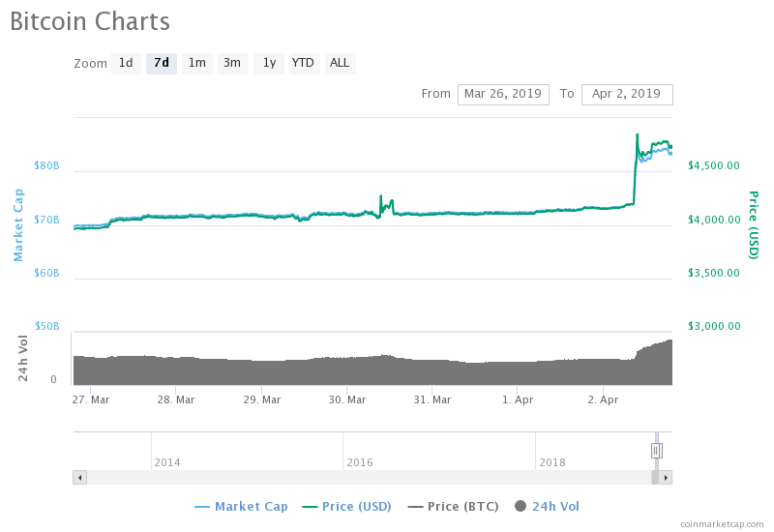Click the From date field
Viewport: 774px width, 532px height.
point(502,94)
